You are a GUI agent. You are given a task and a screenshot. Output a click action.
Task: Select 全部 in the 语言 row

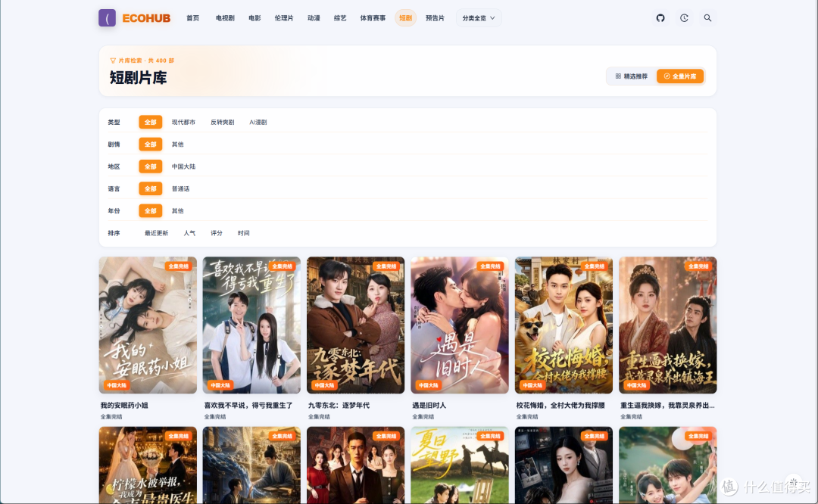pos(150,188)
